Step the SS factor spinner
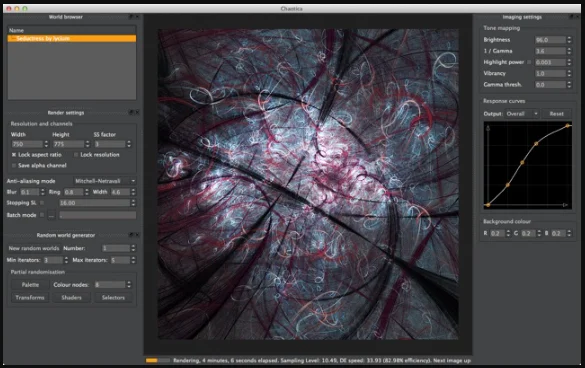 pyautogui.click(x=129, y=144)
